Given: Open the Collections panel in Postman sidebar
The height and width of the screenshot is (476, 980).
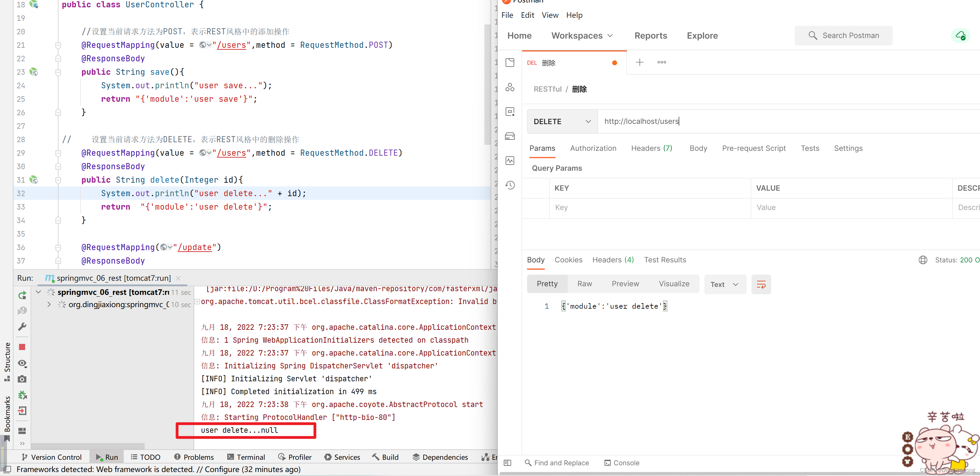Looking at the screenshot, I should pyautogui.click(x=510, y=63).
